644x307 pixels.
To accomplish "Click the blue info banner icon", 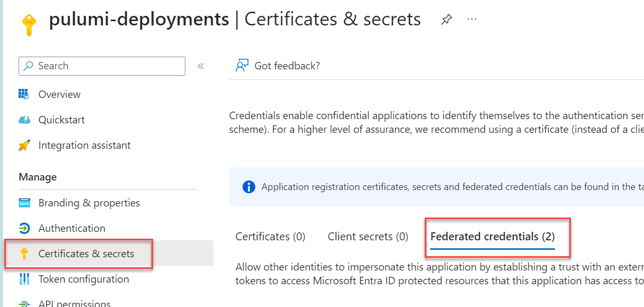I will (248, 187).
